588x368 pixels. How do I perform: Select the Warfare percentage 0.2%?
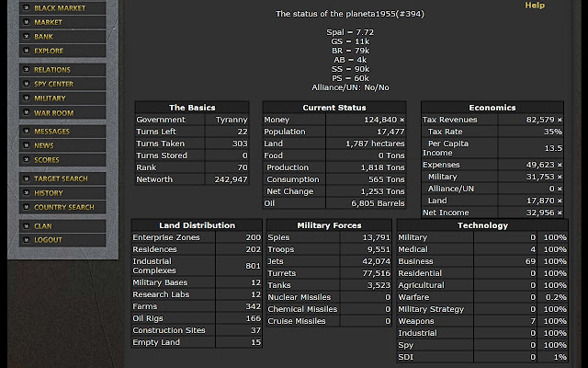(x=556, y=297)
